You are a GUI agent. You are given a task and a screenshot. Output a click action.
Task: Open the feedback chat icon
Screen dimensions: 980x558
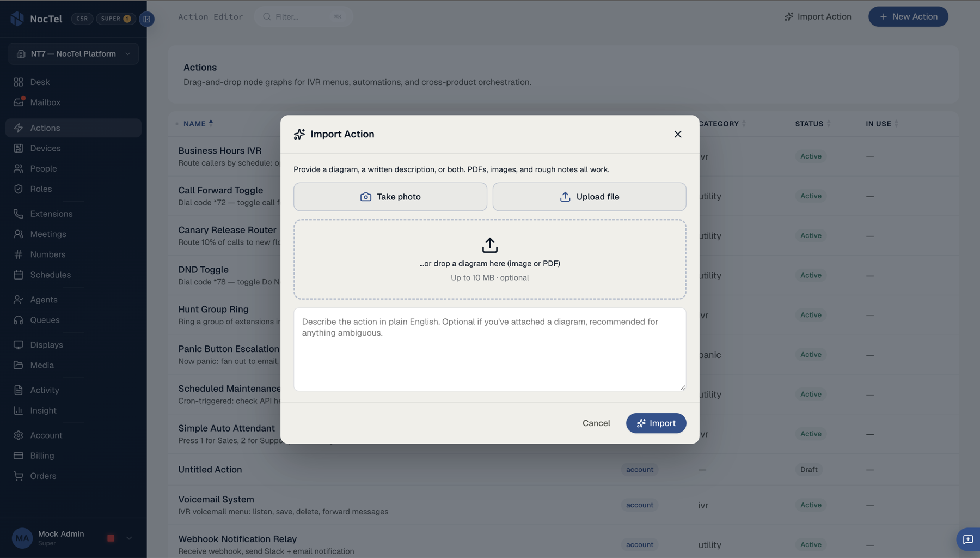coord(968,539)
